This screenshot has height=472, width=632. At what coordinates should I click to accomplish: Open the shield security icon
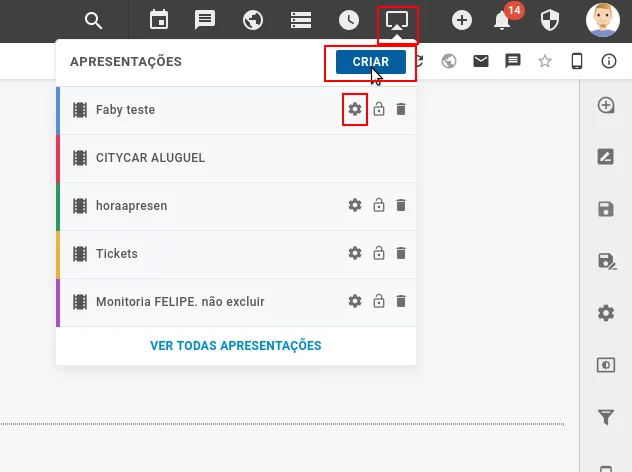pyautogui.click(x=550, y=20)
